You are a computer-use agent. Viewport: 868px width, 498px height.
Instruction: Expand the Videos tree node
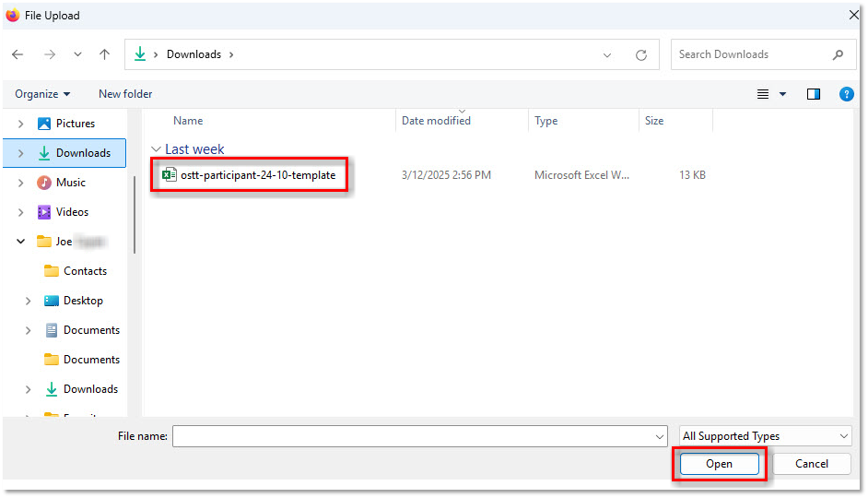point(21,212)
